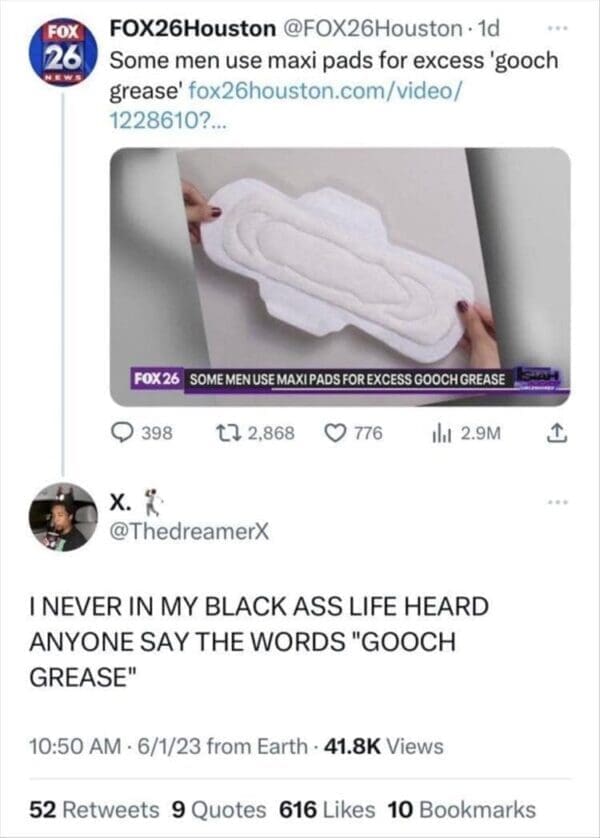View the 616 Likes list

327,809
